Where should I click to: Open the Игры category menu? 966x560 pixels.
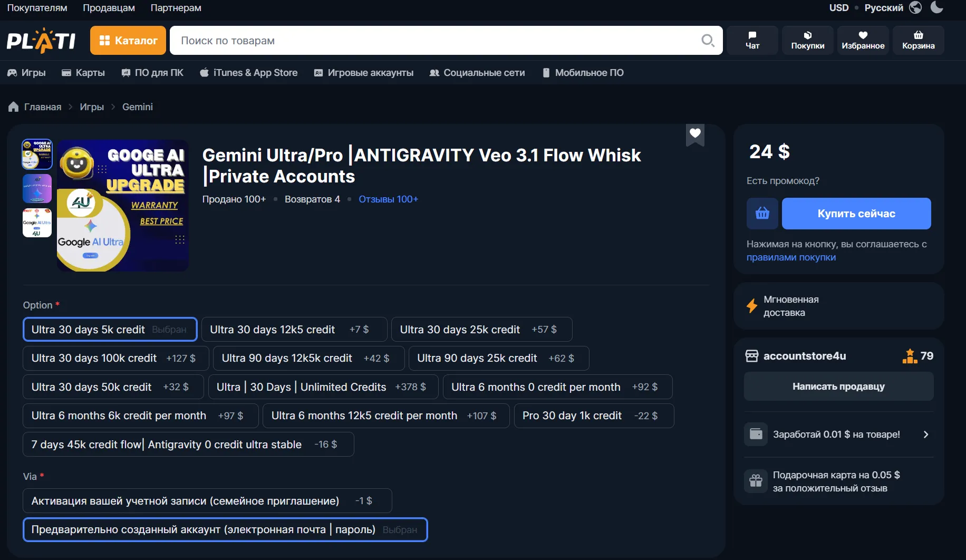point(26,73)
